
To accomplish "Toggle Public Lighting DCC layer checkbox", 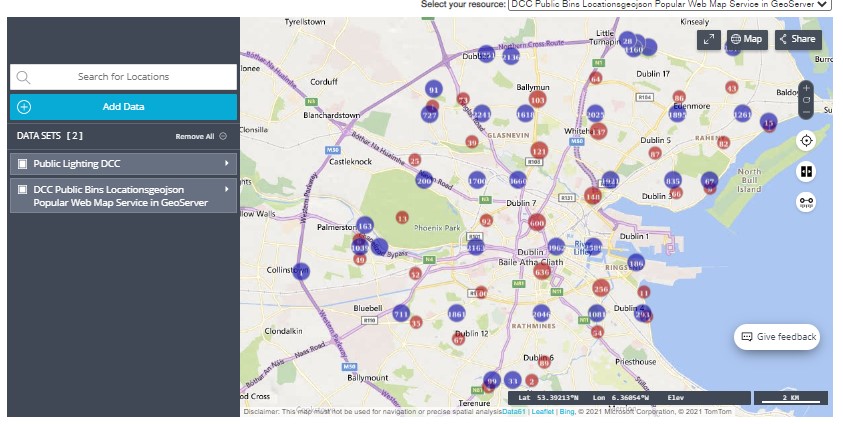I will [x=23, y=163].
